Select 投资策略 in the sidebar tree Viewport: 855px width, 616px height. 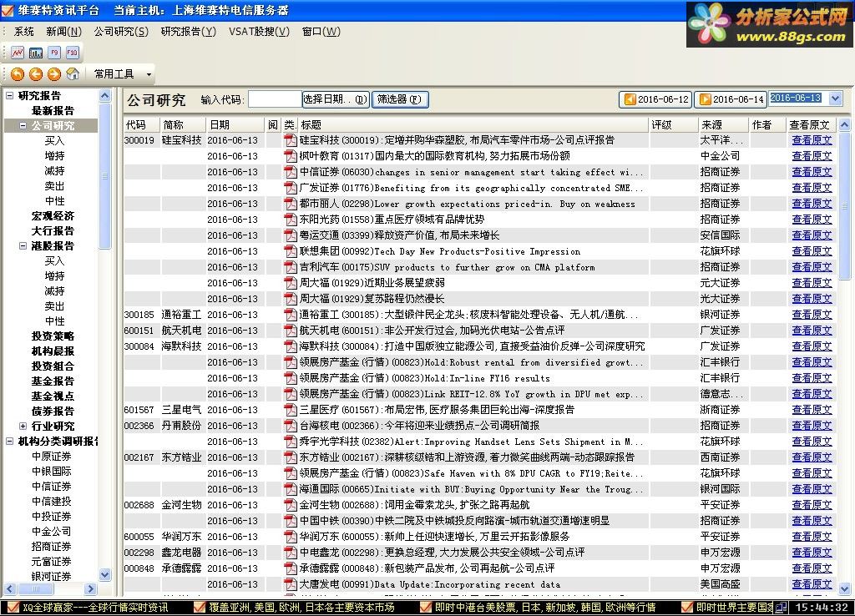(x=53, y=336)
